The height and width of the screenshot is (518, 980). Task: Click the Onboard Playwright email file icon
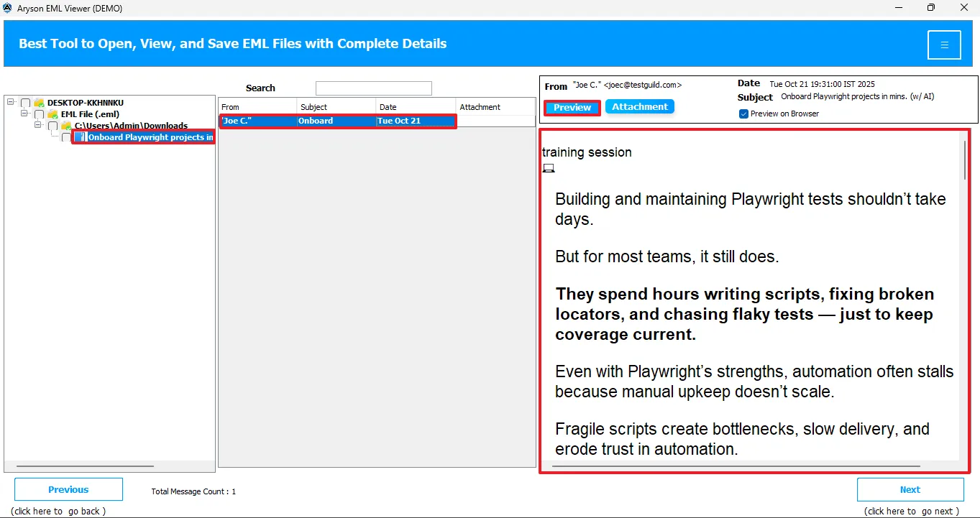pos(81,137)
